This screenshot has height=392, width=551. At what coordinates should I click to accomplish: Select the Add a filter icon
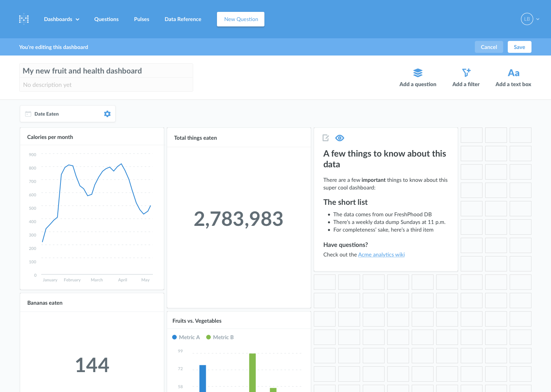tap(466, 72)
